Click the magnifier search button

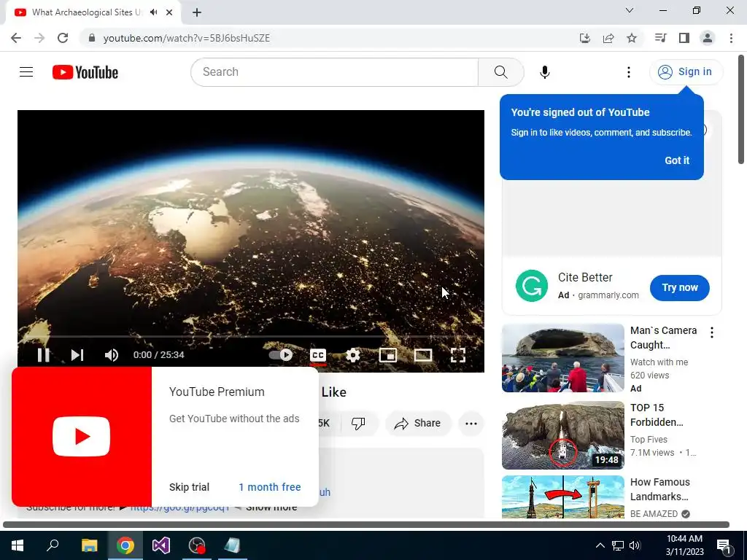pos(500,72)
